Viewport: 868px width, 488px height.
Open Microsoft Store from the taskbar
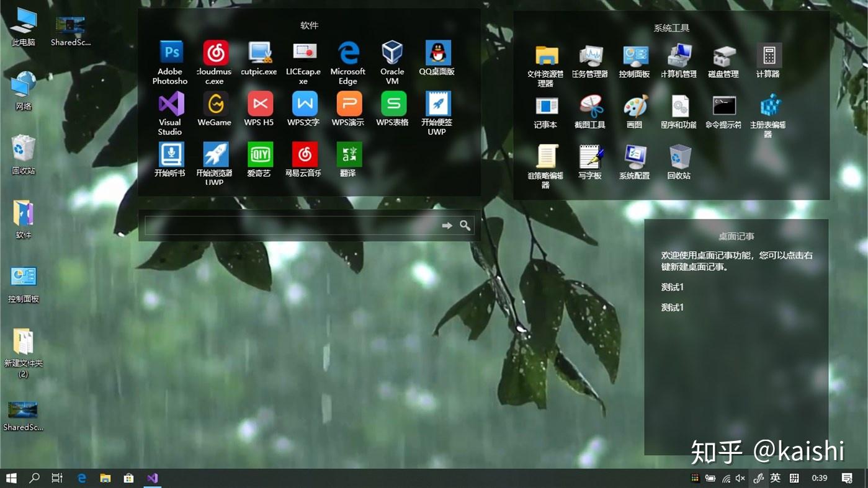(x=128, y=478)
